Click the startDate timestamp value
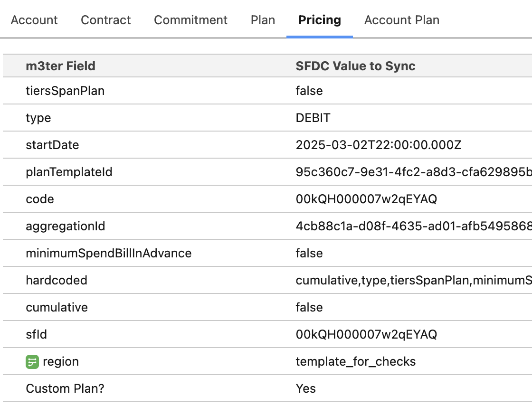 (379, 145)
